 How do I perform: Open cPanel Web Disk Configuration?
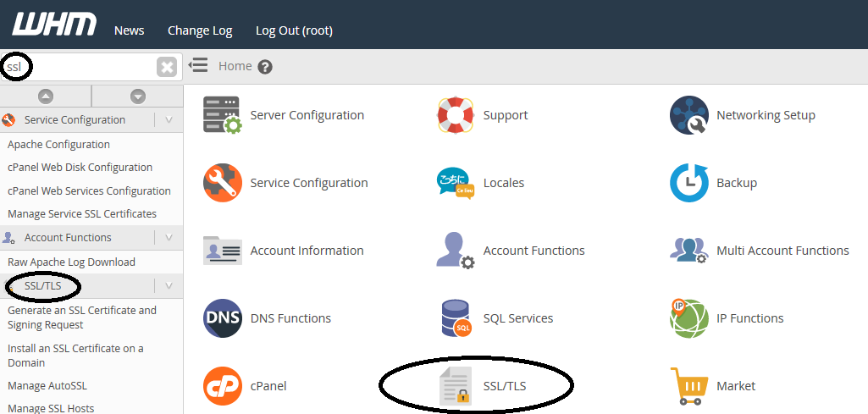pos(80,167)
